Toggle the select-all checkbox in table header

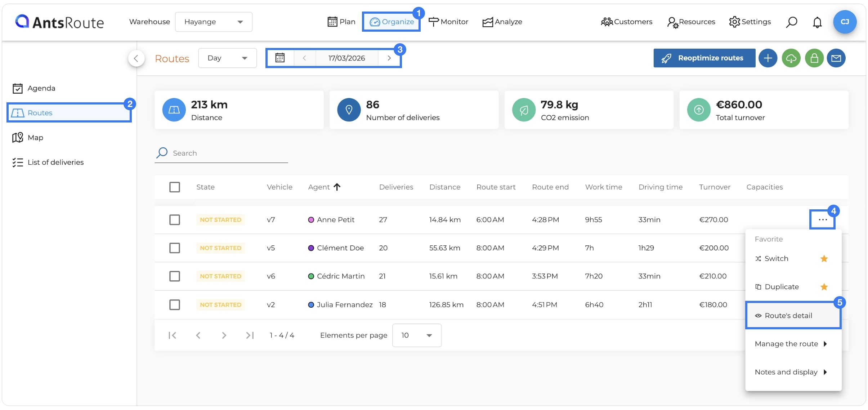[x=175, y=187]
